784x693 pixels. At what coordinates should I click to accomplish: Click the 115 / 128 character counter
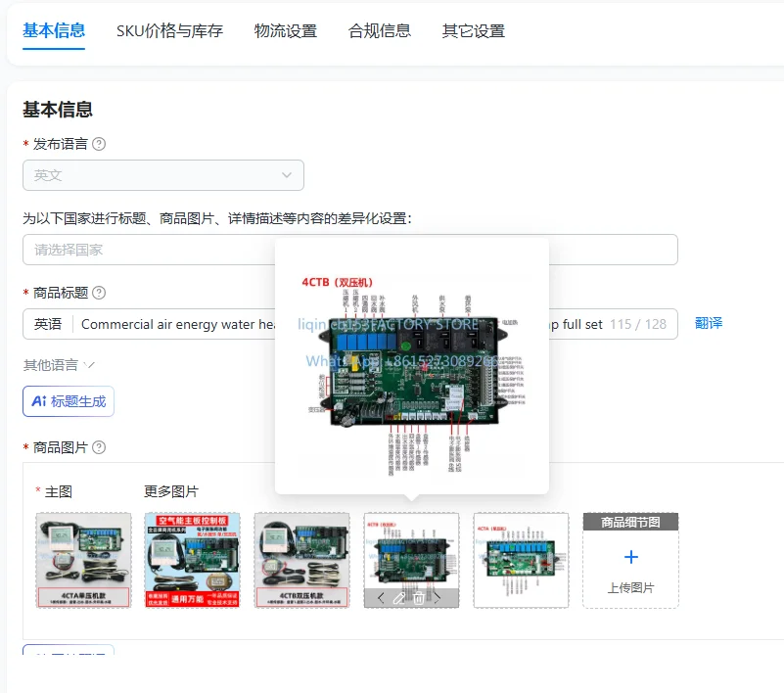[x=638, y=324]
